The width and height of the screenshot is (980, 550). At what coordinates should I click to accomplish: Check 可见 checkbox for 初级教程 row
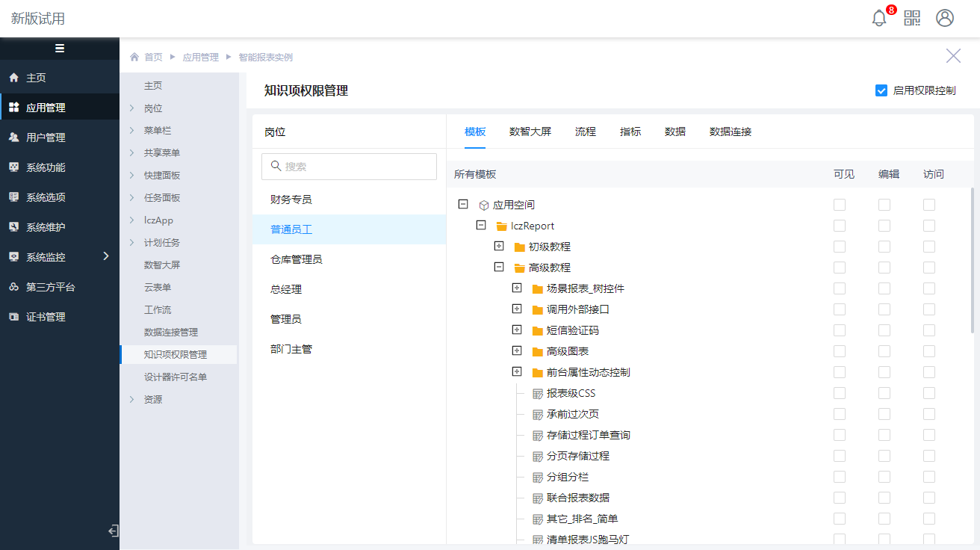point(840,247)
